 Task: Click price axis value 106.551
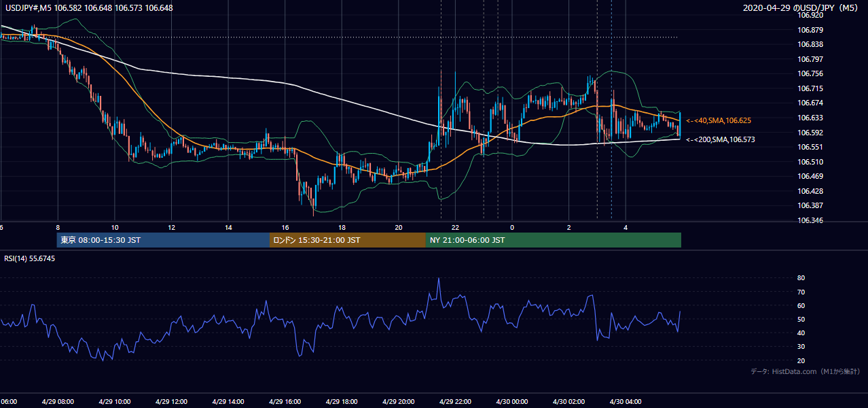(810, 147)
